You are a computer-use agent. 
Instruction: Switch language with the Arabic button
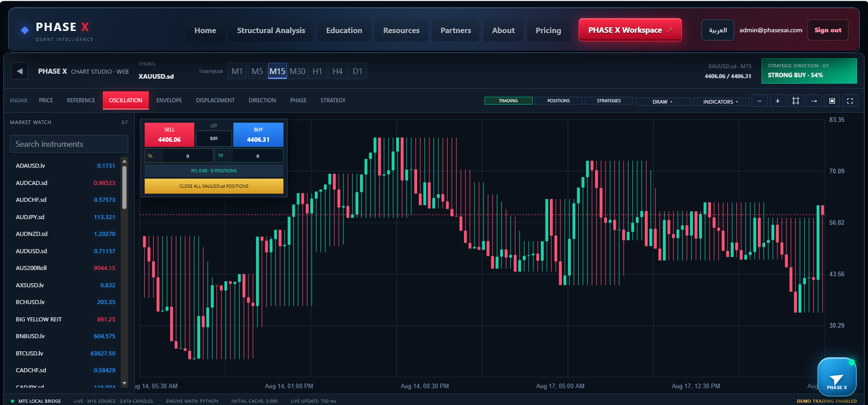pos(718,30)
